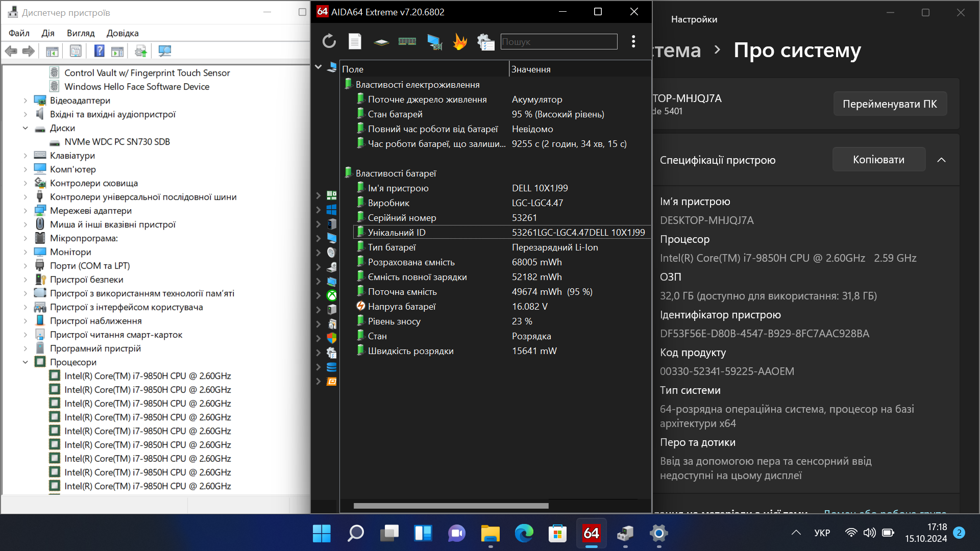This screenshot has width=980, height=551.
Task: Expand the Motherboard node chevron in AIDA64
Action: pyautogui.click(x=318, y=195)
